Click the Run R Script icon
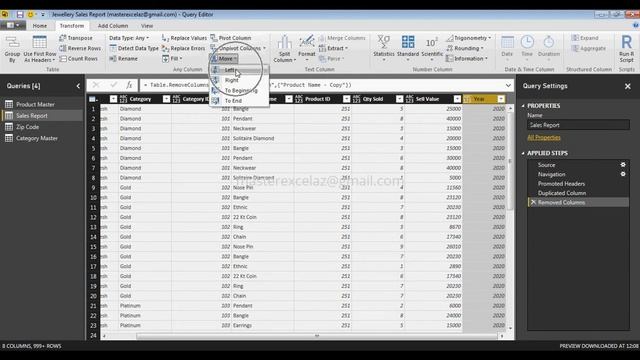Screen dimensions: 640x360 tap(627, 42)
